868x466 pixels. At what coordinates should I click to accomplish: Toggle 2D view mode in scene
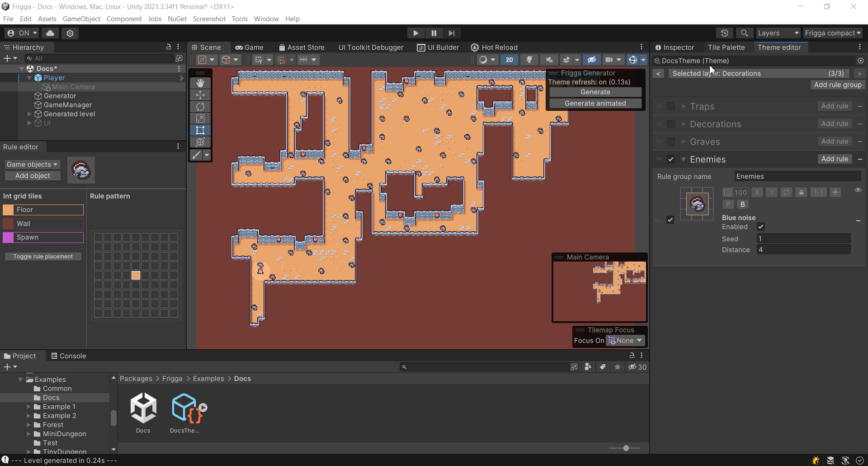click(x=509, y=60)
